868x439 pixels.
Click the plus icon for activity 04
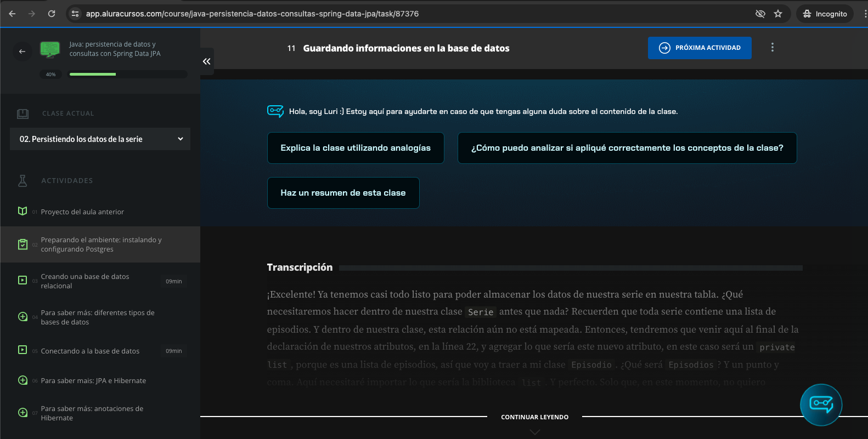(x=22, y=317)
